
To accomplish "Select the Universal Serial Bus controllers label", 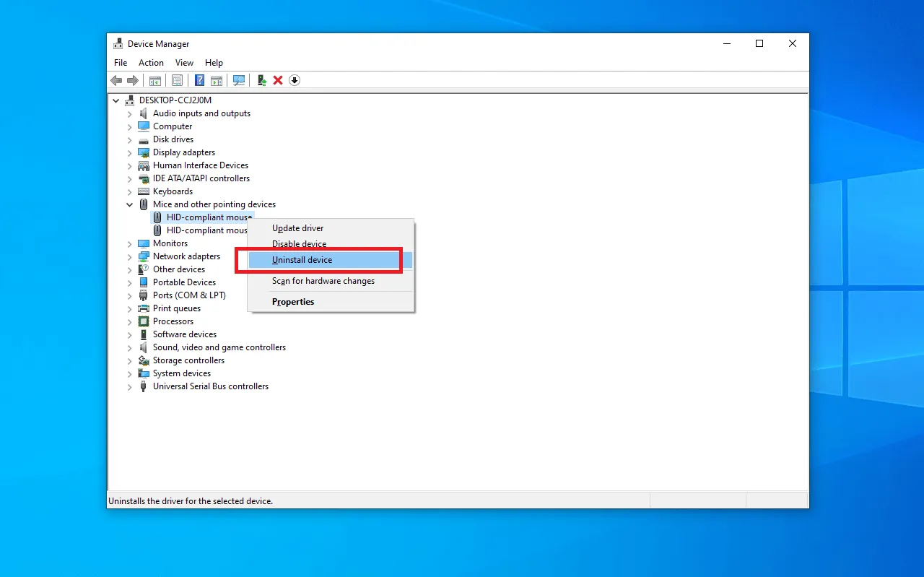I will (211, 386).
